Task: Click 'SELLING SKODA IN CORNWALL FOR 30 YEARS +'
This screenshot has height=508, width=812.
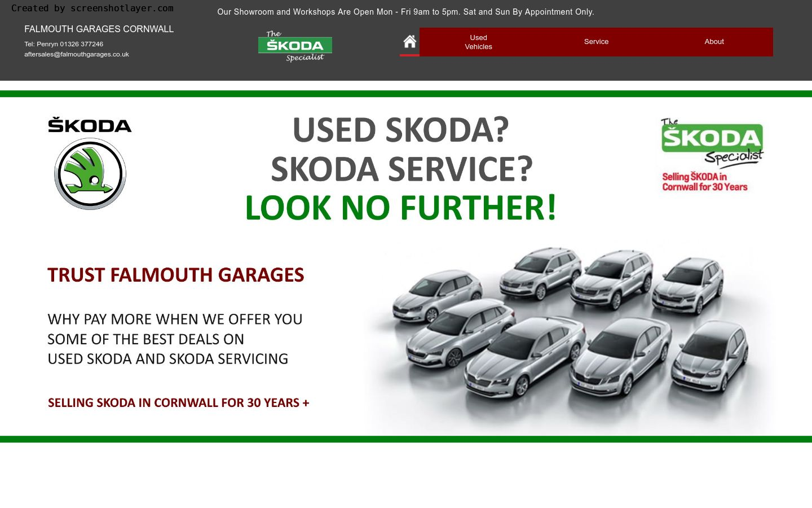Action: pos(178,402)
